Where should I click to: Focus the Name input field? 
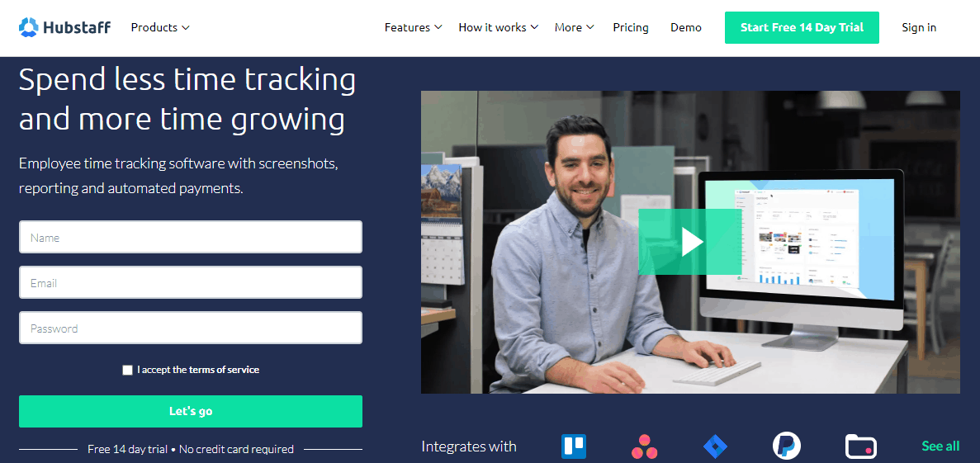click(191, 238)
